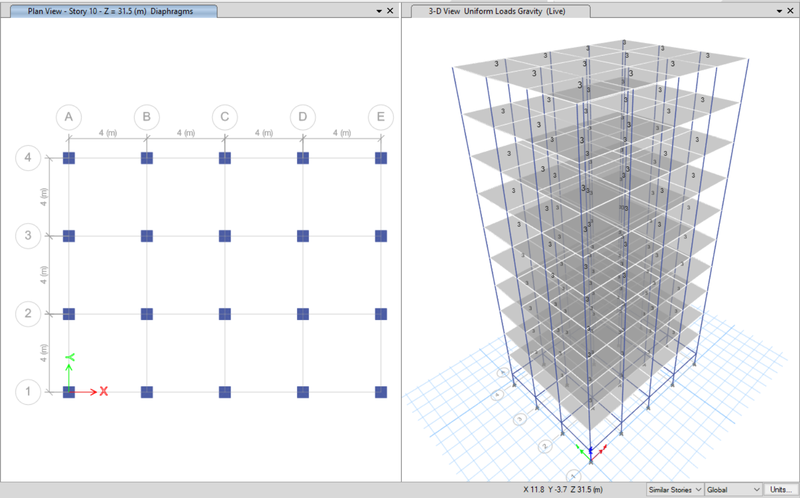
Task: Select the column at grid E-2
Action: coord(381,314)
